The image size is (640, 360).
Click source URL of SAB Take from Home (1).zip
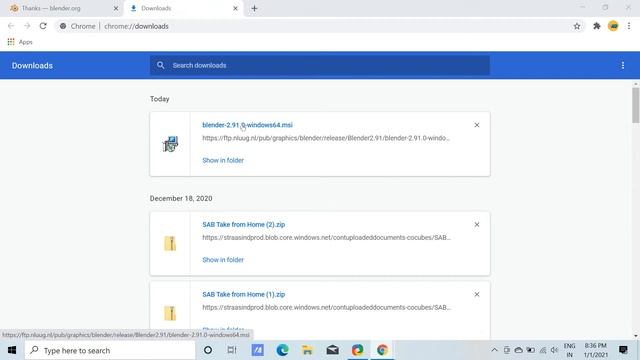(x=327, y=307)
